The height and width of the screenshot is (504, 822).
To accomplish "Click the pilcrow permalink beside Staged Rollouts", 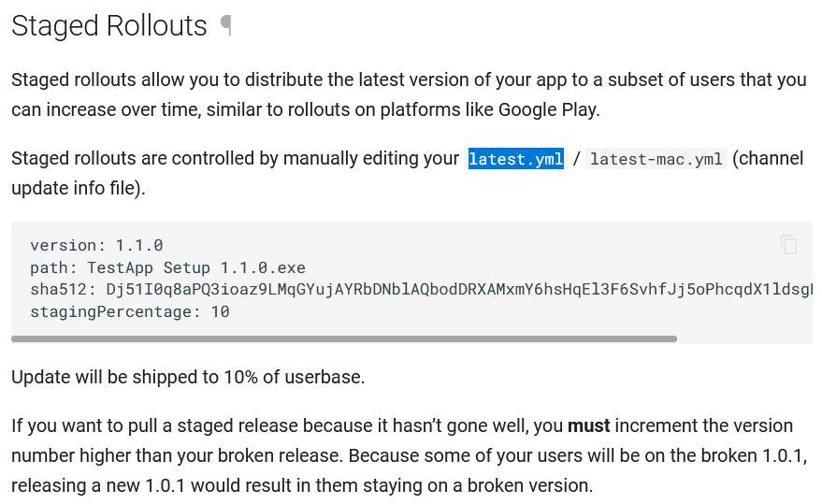I will (226, 24).
